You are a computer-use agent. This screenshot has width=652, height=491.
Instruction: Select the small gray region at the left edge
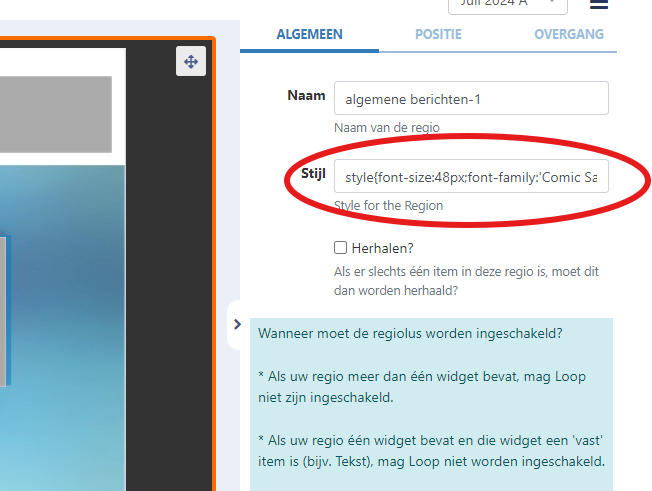[3, 310]
